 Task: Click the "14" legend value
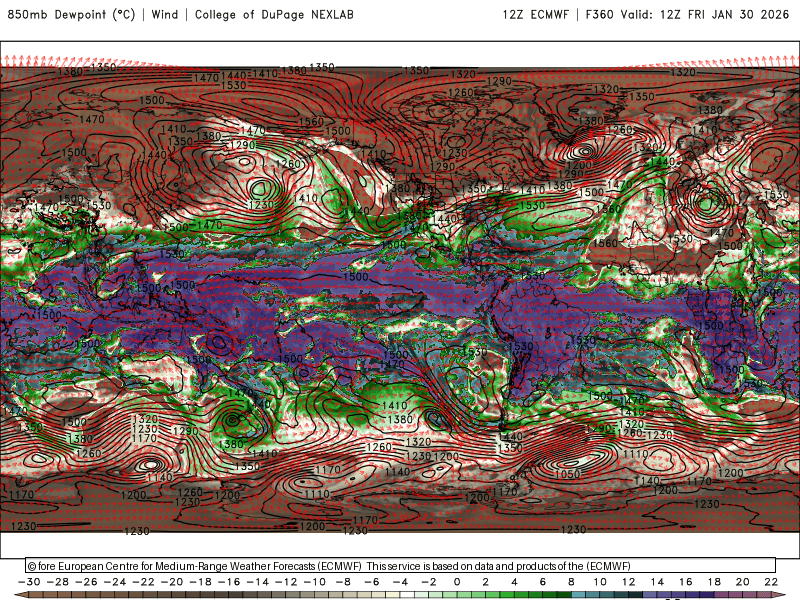tap(657, 582)
